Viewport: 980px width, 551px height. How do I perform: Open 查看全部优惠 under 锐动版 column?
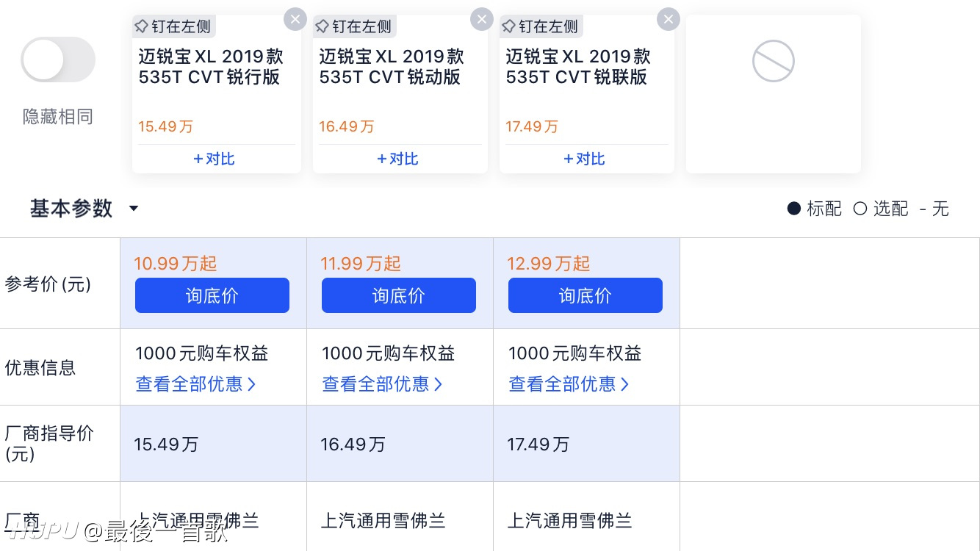[382, 383]
